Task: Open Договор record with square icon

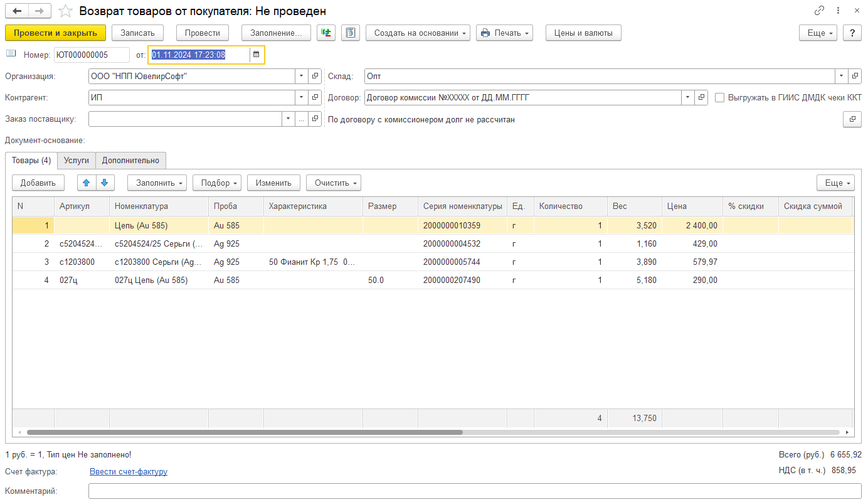Action: 702,97
